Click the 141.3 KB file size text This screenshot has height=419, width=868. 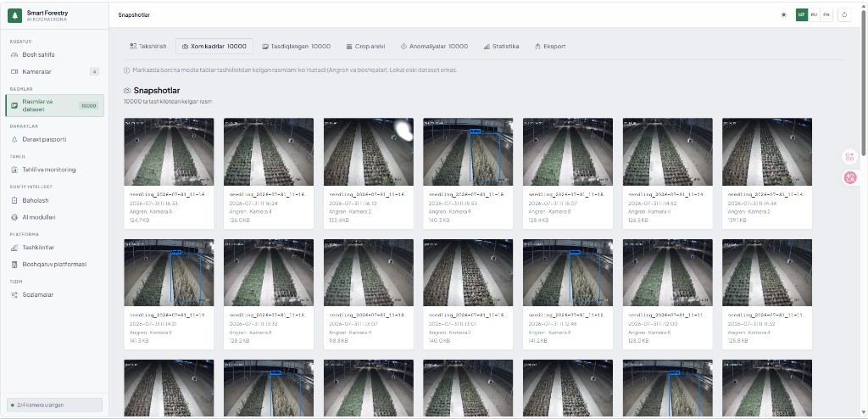[139, 341]
